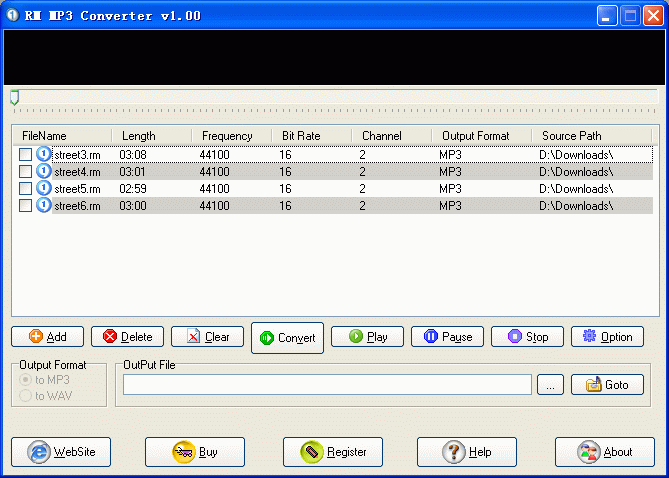Click the file icon beside street6.rm
Image resolution: width=669 pixels, height=478 pixels.
click(x=43, y=205)
